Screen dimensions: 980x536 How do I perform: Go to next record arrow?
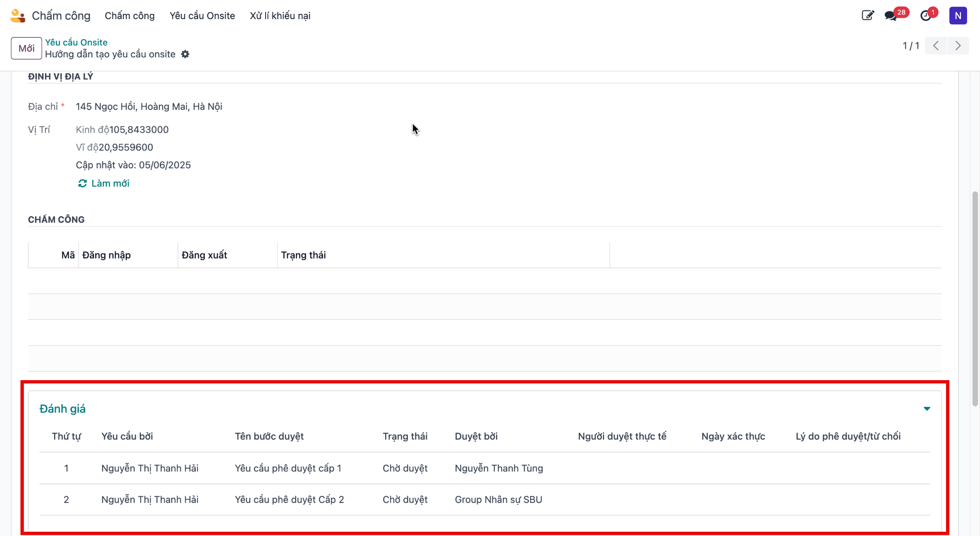(x=958, y=45)
